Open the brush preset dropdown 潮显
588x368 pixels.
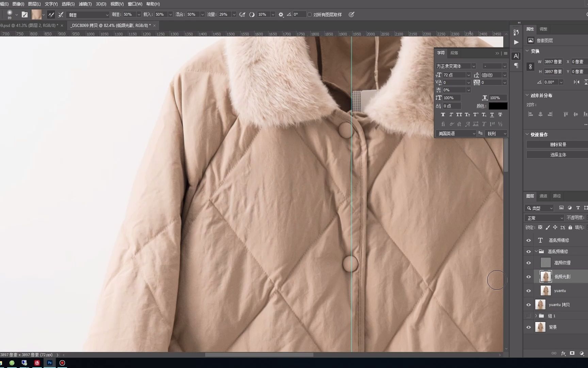pos(88,15)
